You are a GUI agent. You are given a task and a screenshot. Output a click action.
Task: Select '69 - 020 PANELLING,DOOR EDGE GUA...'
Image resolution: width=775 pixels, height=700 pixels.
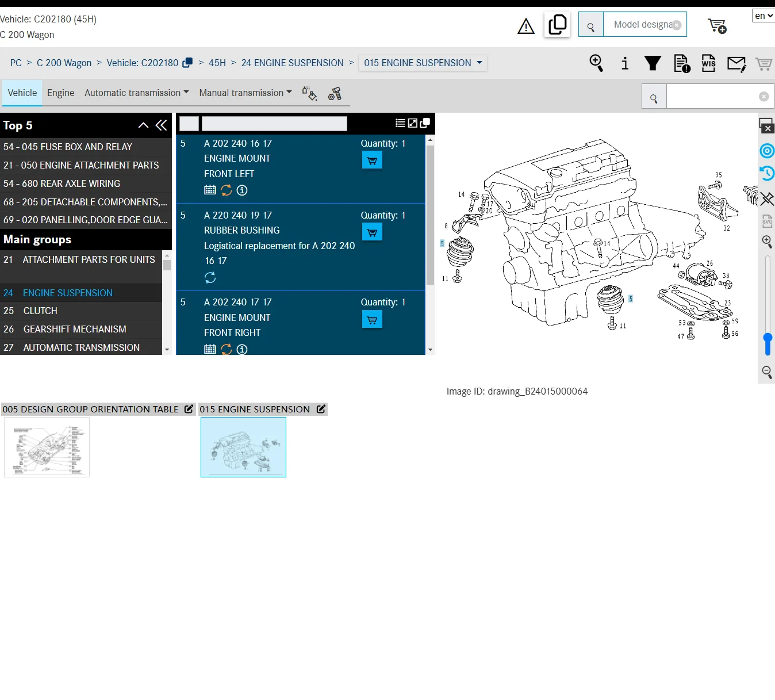(86, 220)
